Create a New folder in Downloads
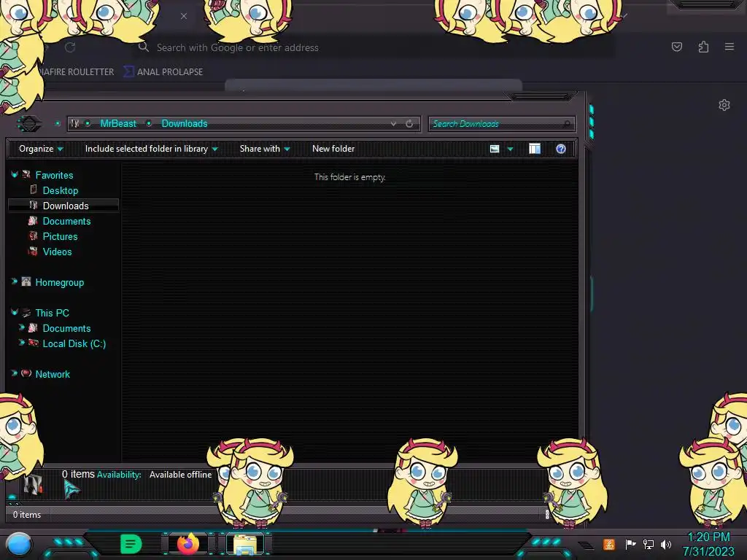Viewport: 747px width, 560px height. click(333, 149)
